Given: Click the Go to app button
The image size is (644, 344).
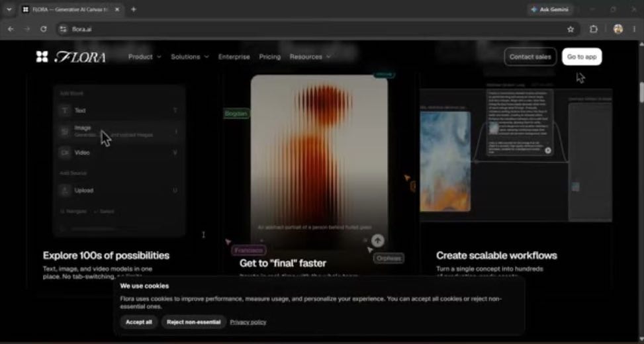Looking at the screenshot, I should [x=582, y=57].
